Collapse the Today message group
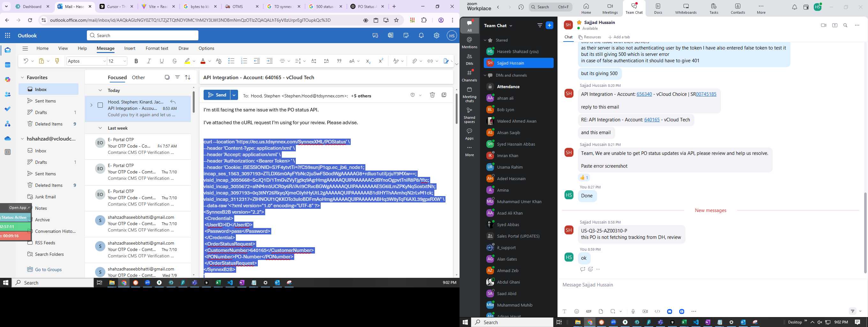Viewport: 868px width, 327px height. 100,90
